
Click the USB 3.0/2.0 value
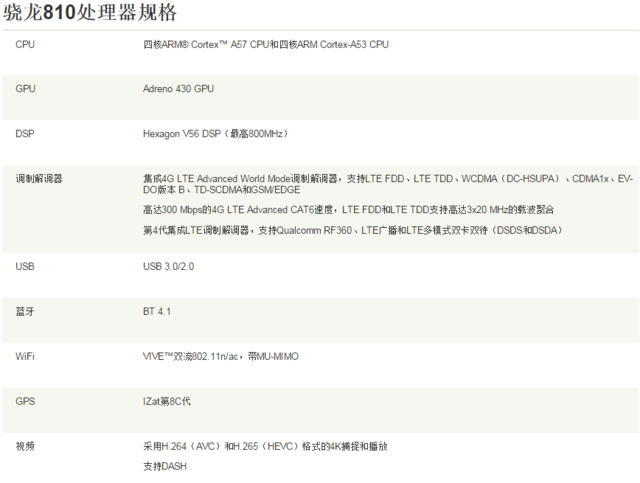coord(169,267)
